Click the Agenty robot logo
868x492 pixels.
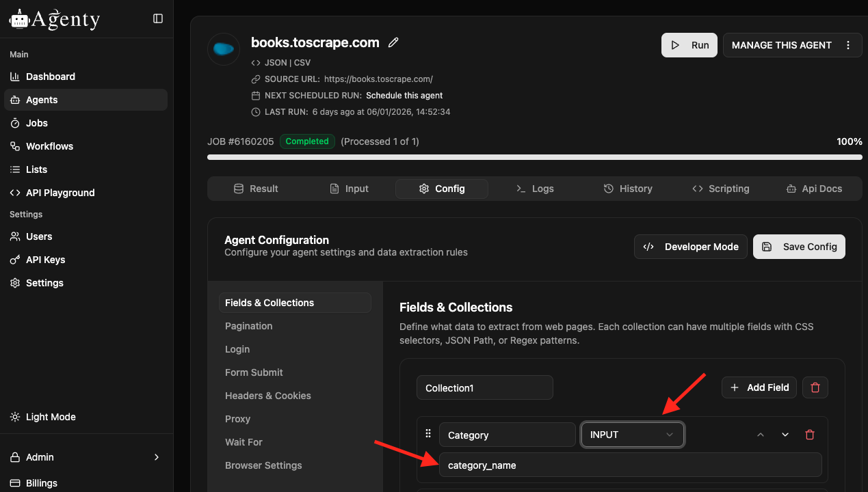(x=20, y=18)
